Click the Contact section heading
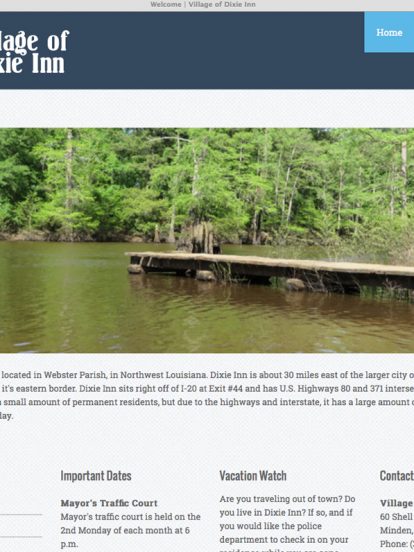414x552 pixels. [x=397, y=476]
